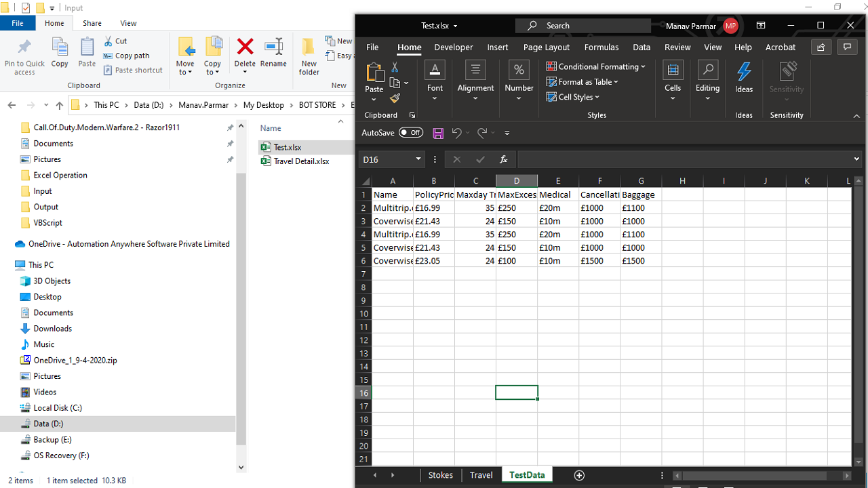This screenshot has height=488, width=868.
Task: Click the Excel Search box
Action: click(x=583, y=26)
